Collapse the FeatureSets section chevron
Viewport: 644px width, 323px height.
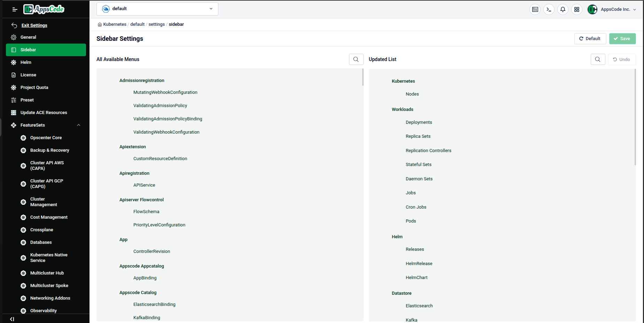[79, 125]
